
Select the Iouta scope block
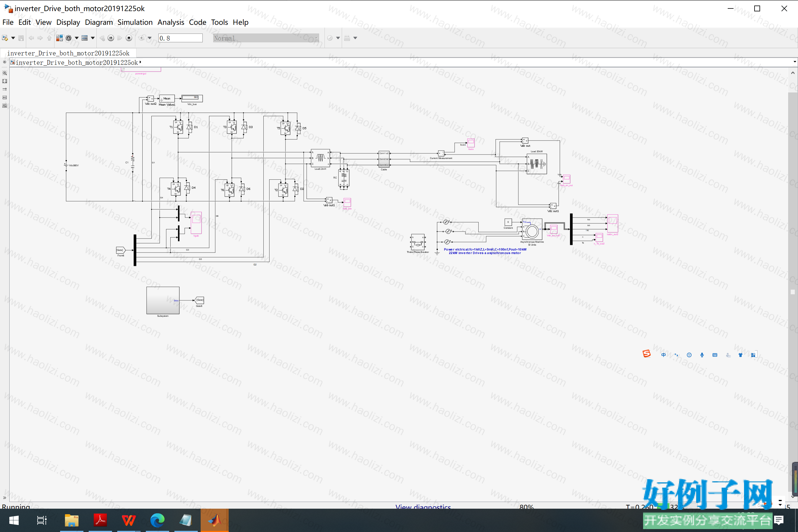point(471,143)
